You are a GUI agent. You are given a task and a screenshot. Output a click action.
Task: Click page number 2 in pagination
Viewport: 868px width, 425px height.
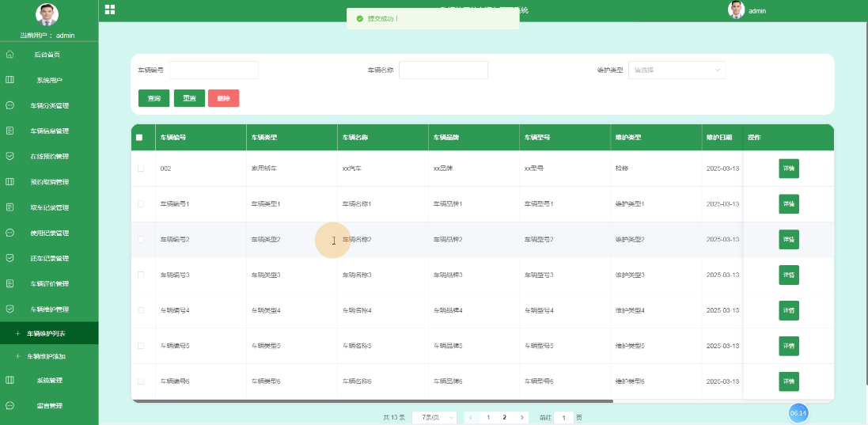coord(504,417)
